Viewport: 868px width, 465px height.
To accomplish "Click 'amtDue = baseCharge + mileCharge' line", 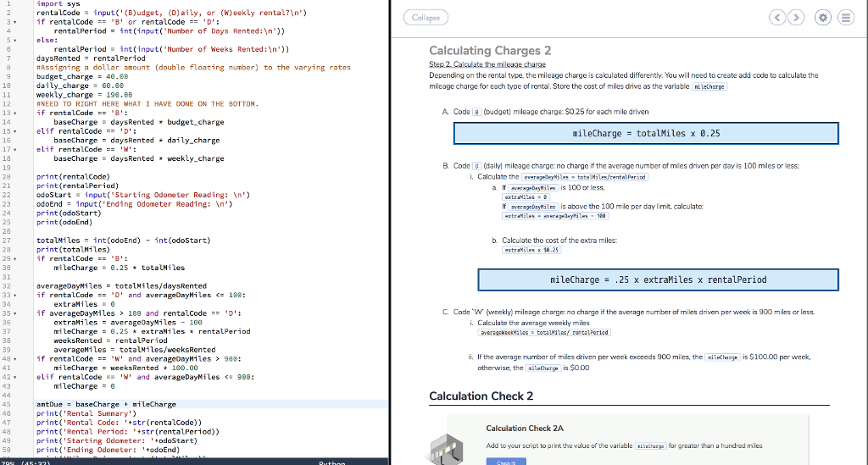I will coord(106,405).
